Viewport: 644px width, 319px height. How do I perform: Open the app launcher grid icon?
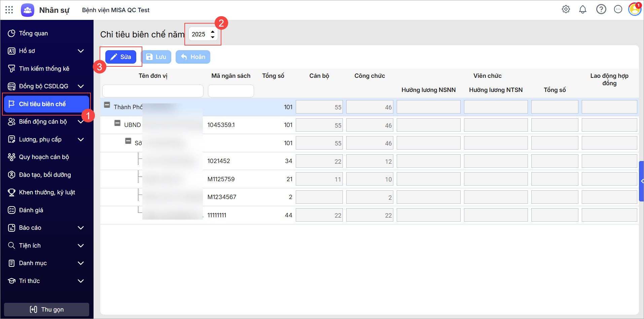coord(9,10)
